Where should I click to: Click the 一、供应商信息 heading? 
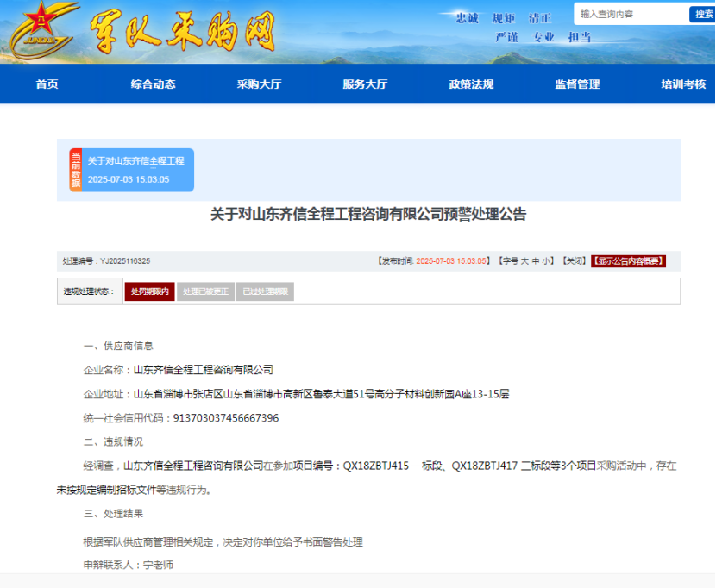(118, 346)
